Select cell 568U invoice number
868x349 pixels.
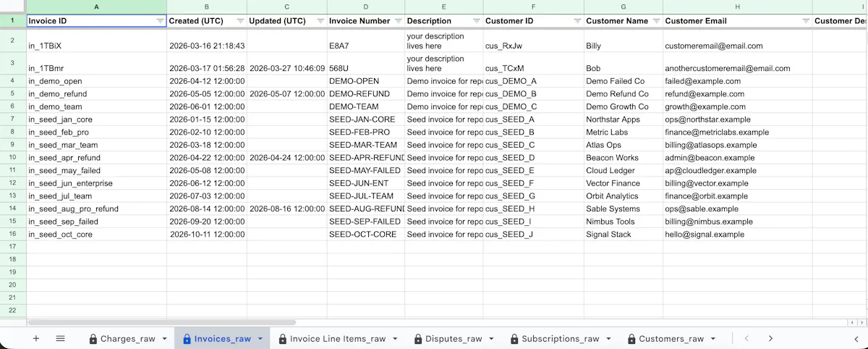point(366,64)
